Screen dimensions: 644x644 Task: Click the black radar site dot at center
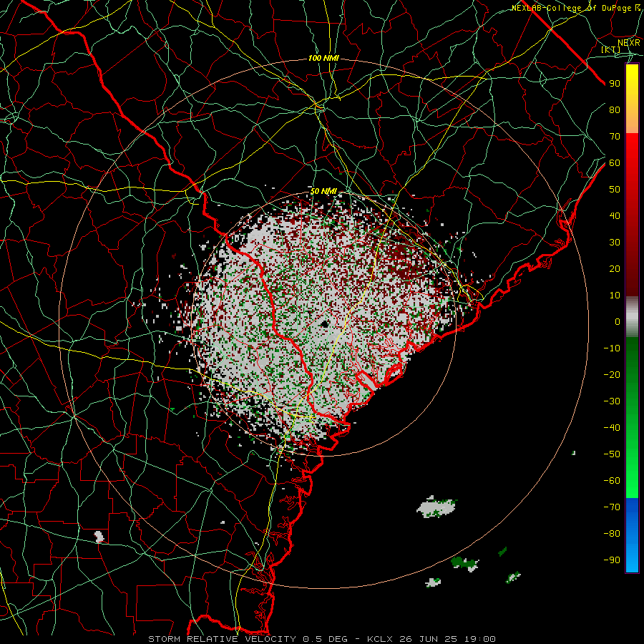(x=324, y=324)
